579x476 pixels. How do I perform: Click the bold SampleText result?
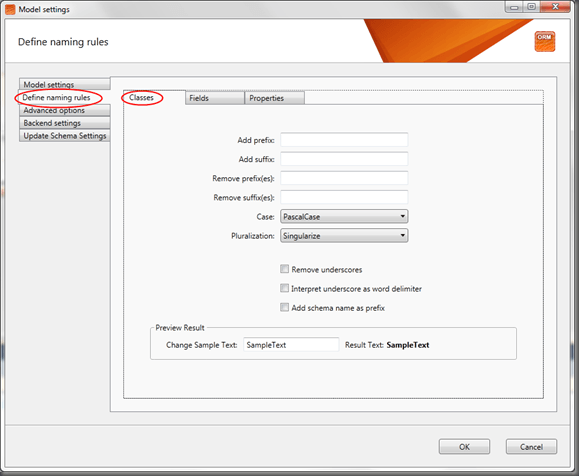coord(408,345)
